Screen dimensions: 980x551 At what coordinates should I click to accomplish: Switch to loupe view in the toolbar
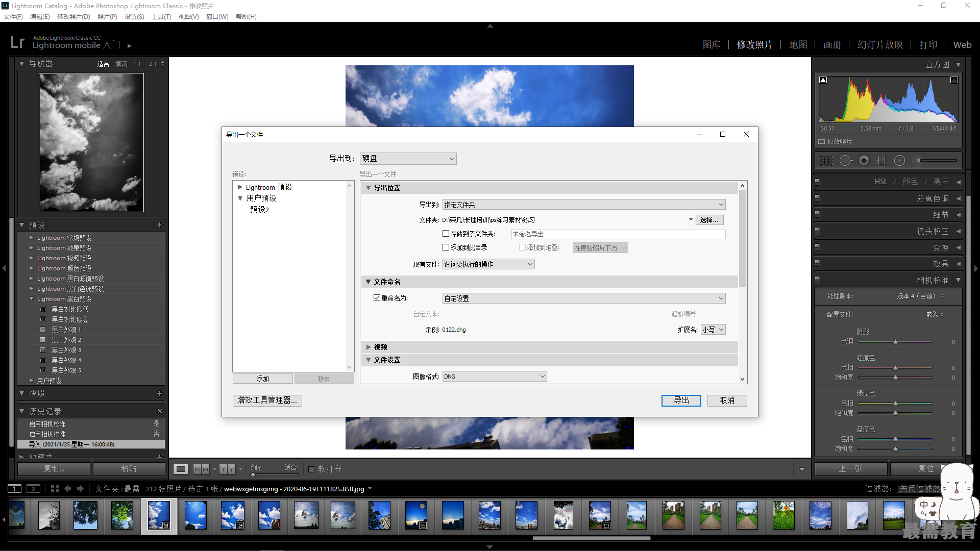click(181, 469)
